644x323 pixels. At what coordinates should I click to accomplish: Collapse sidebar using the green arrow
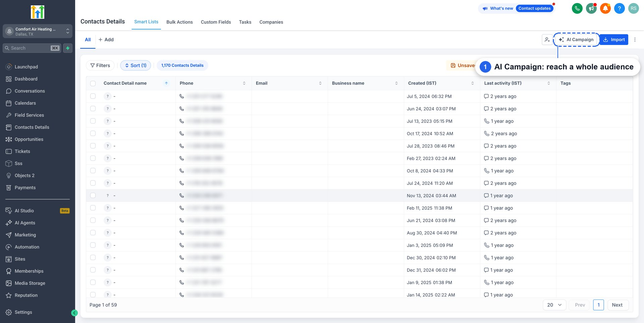pyautogui.click(x=74, y=313)
